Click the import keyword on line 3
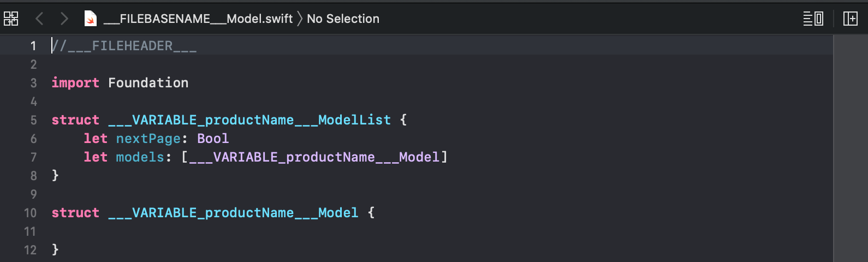 (x=75, y=83)
